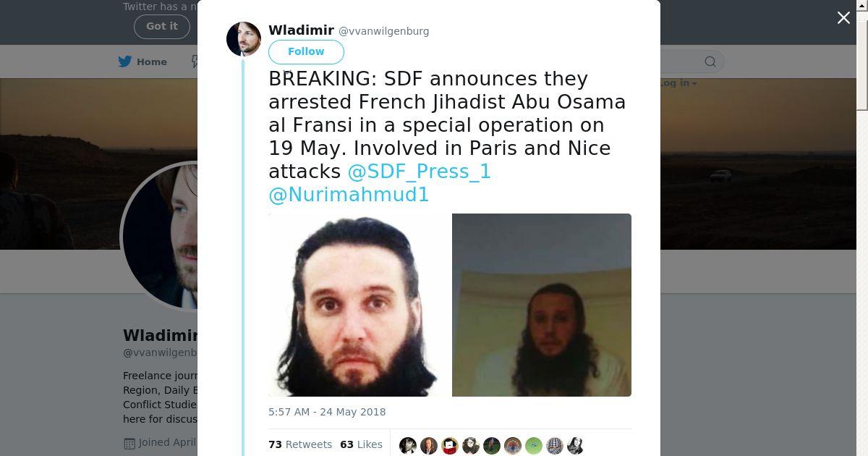The width and height of the screenshot is (868, 456).
Task: Click the green circle liker avatar
Action: pos(534,445)
